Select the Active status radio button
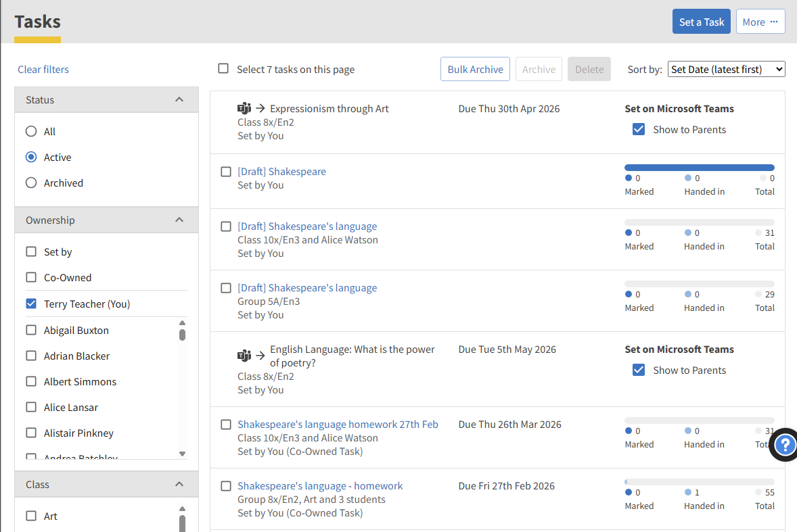 31,158
